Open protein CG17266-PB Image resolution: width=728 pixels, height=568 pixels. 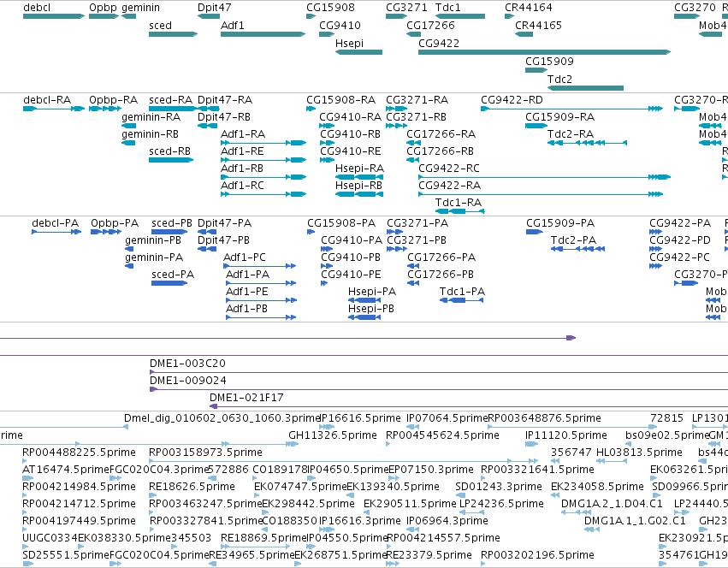point(413,283)
